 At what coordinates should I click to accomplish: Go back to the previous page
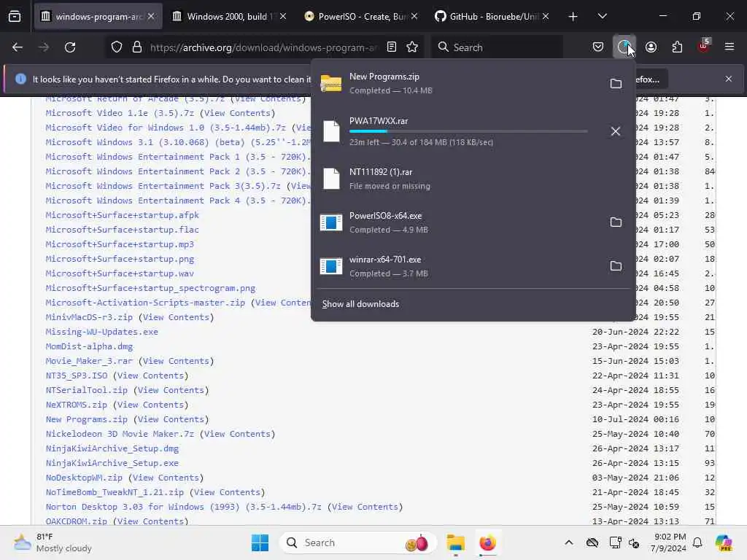point(18,47)
